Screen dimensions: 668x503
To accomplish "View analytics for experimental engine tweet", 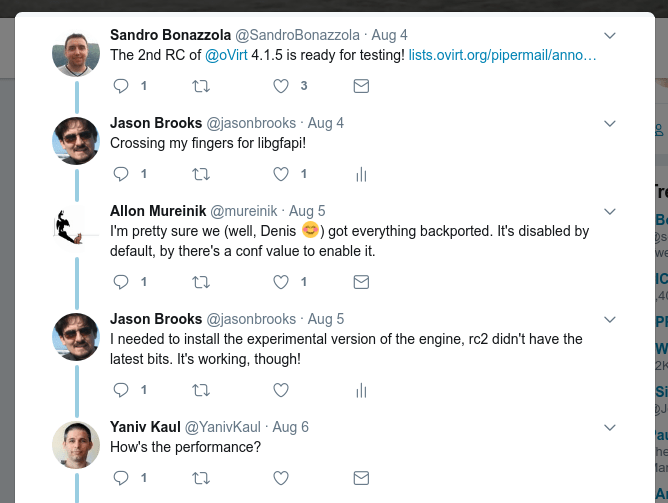I will (x=361, y=390).
